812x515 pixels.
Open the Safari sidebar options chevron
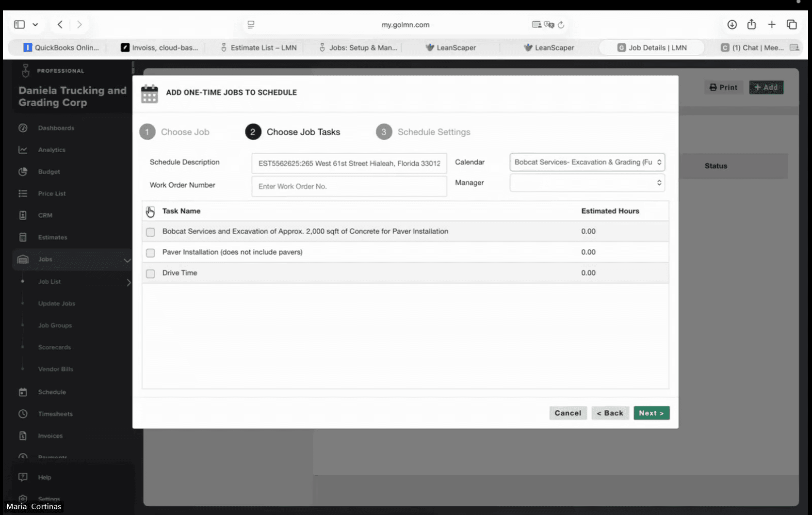point(35,24)
